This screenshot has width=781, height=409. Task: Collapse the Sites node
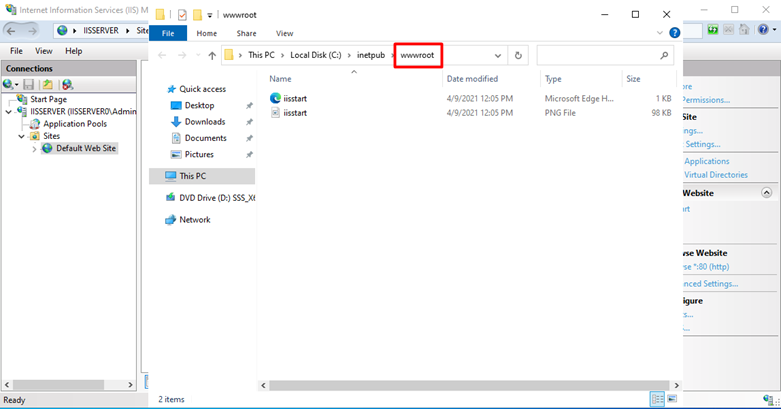tap(21, 136)
